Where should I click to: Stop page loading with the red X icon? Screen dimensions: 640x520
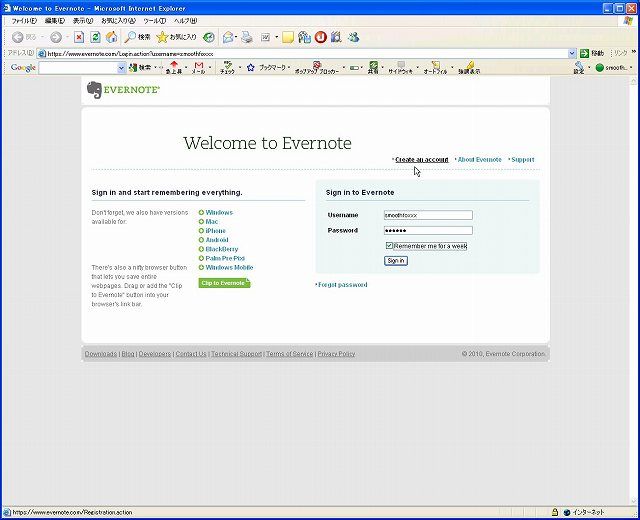(79, 37)
